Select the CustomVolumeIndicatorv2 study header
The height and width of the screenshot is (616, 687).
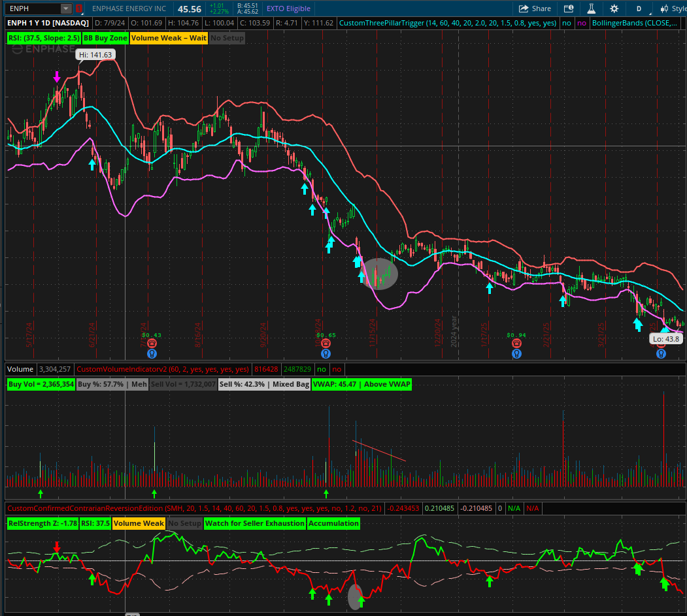[x=163, y=369]
